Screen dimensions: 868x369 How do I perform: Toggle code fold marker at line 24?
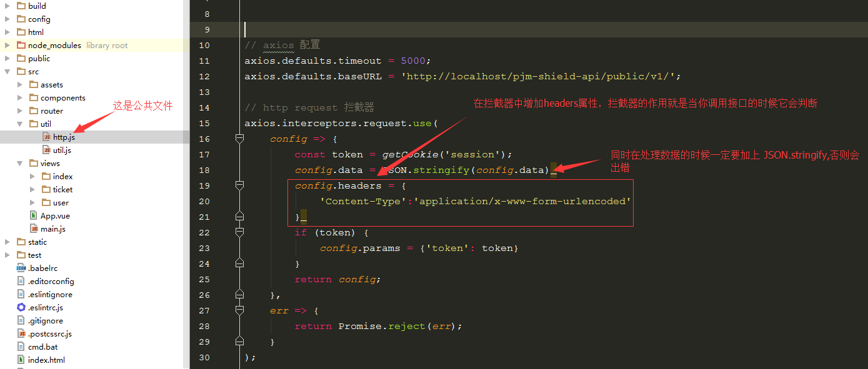(x=239, y=263)
